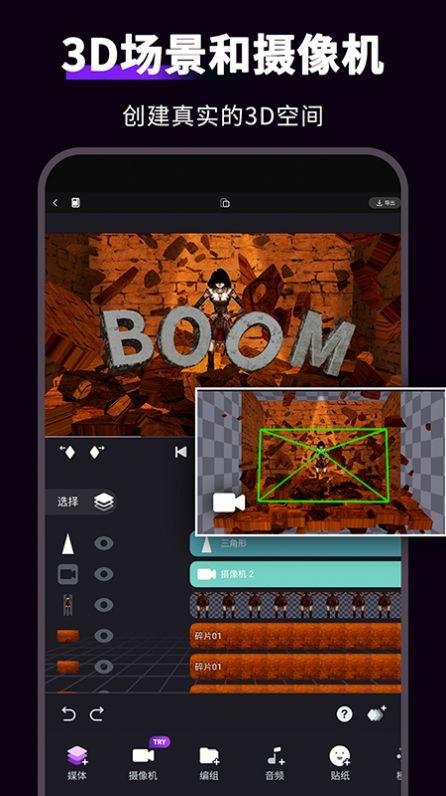The width and height of the screenshot is (446, 796).
Task: Skip playback to the start
Action: (x=181, y=452)
